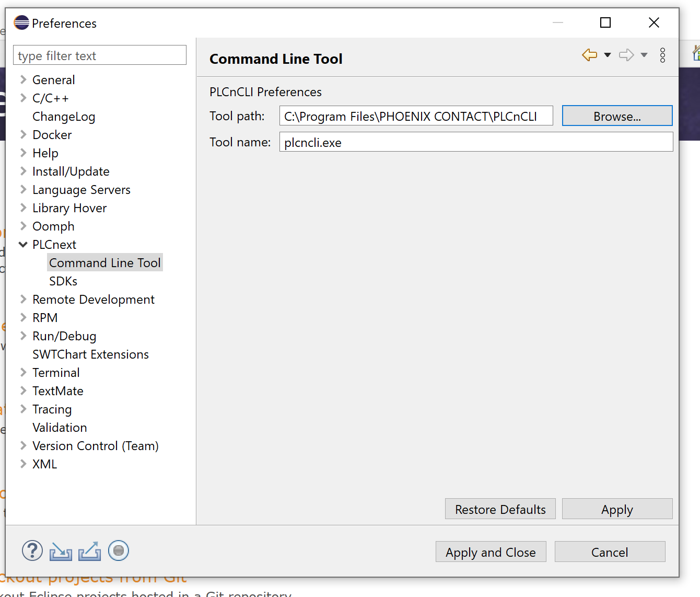Expand the Run/Debug node
Screen dimensions: 700x597
[23, 336]
